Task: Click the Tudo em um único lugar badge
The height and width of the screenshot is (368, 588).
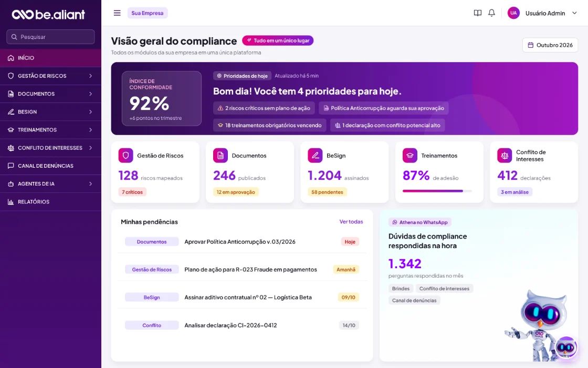Action: coord(278,40)
